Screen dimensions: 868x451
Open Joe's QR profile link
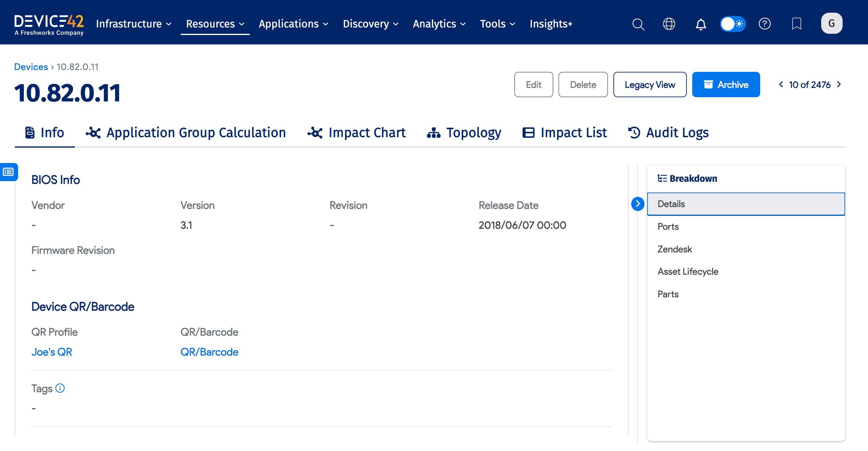pyautogui.click(x=52, y=352)
